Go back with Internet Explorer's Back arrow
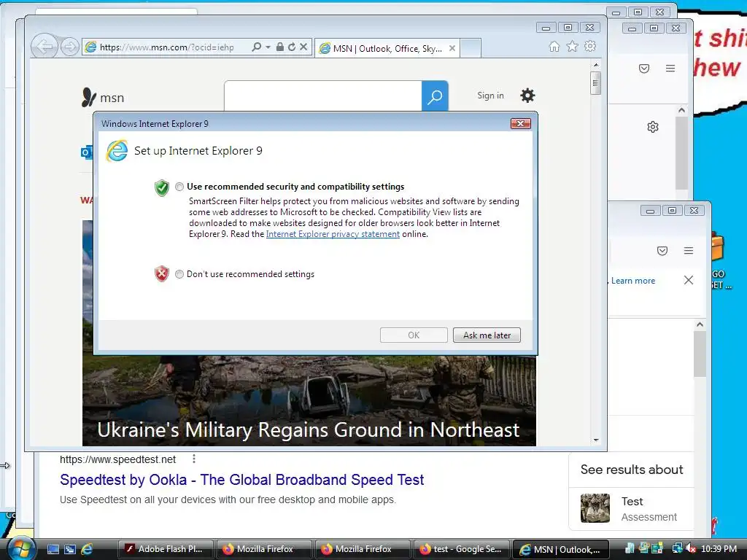 pyautogui.click(x=44, y=47)
